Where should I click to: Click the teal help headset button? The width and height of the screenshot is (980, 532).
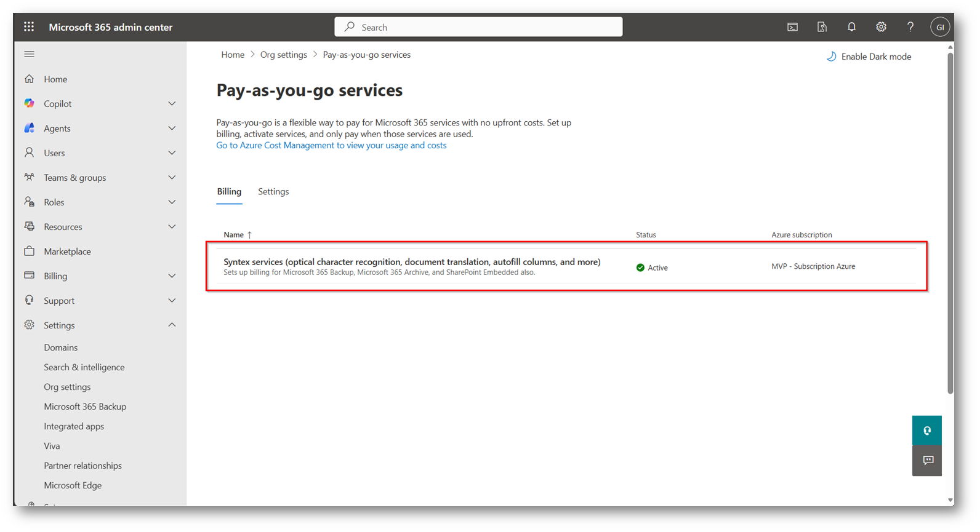[x=926, y=431]
